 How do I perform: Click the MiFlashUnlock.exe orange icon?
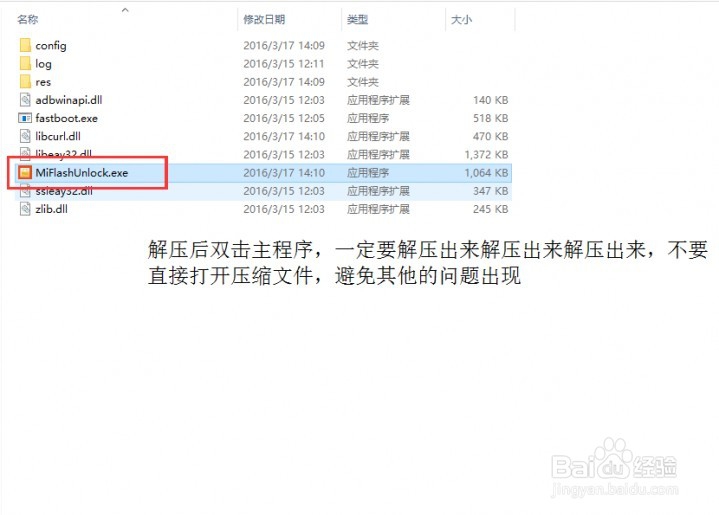[25, 172]
